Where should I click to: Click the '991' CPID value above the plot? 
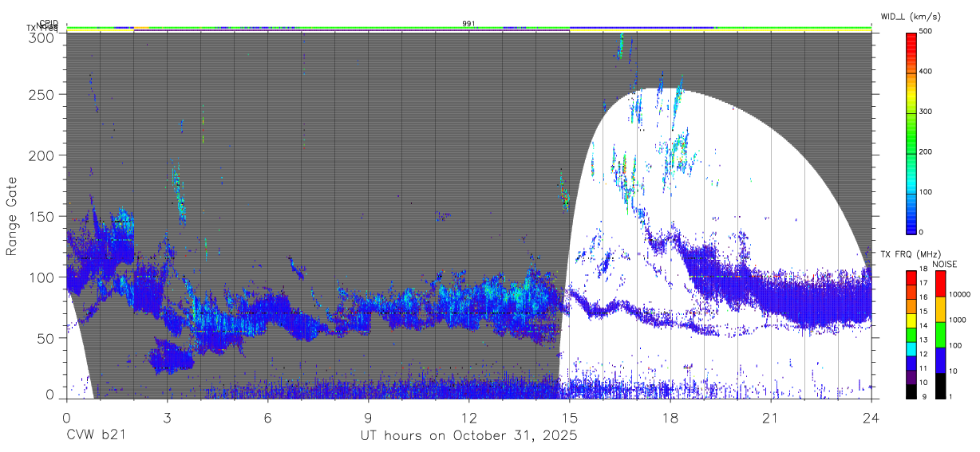pos(469,24)
